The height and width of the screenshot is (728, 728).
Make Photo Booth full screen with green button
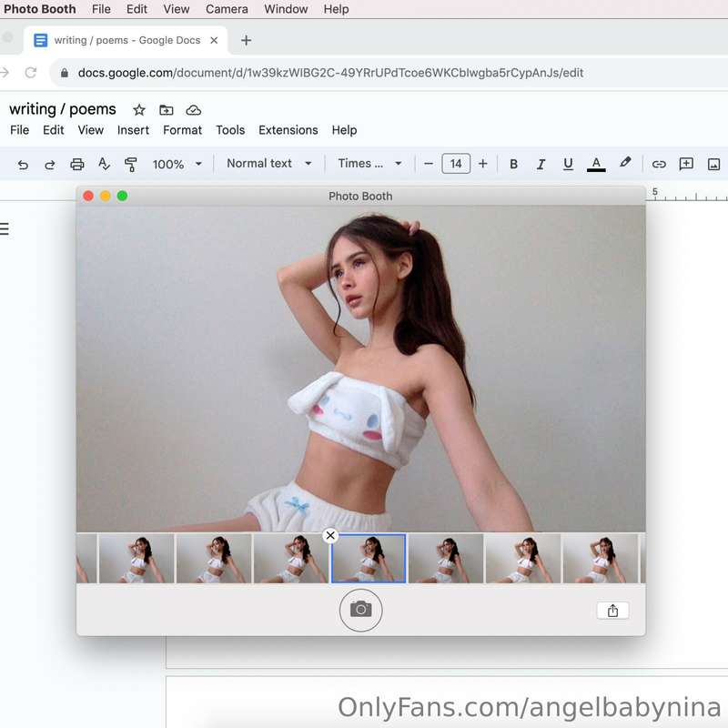tap(122, 196)
